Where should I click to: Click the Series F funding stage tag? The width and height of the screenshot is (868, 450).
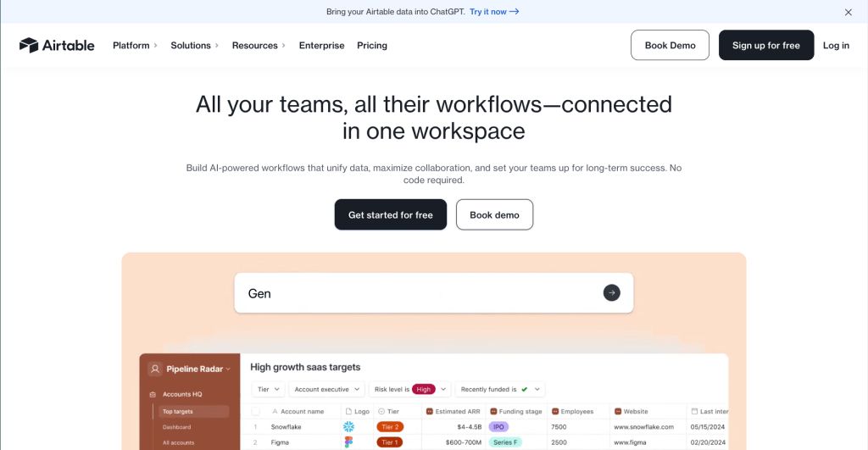[505, 442]
